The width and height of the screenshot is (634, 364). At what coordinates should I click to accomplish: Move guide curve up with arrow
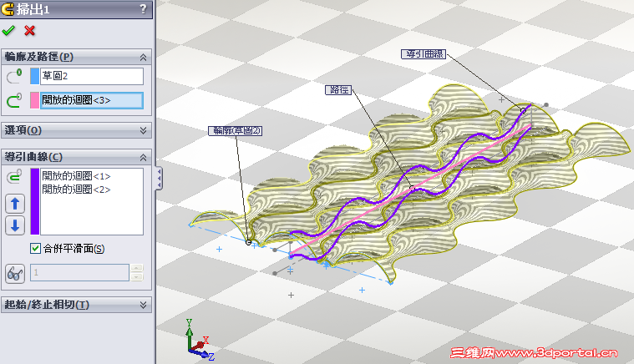pos(15,204)
